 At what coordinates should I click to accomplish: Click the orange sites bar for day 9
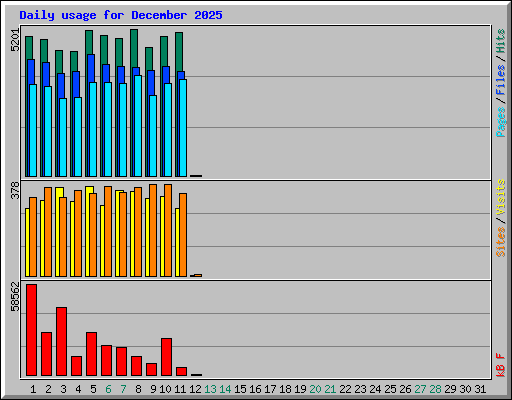(x=153, y=230)
